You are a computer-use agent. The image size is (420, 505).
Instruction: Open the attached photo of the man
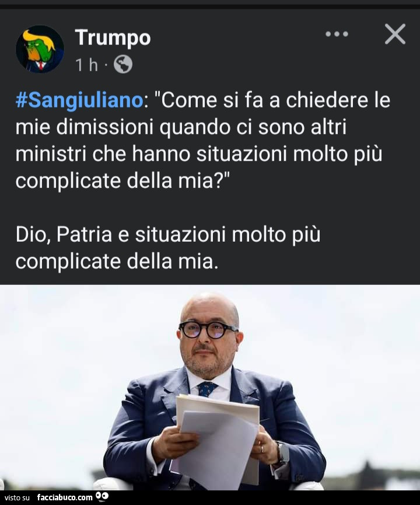pyautogui.click(x=210, y=388)
